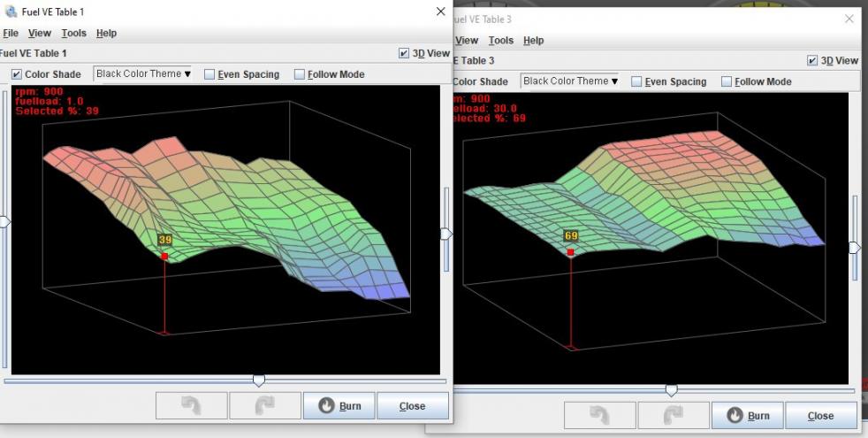Click redo arrow in Fuel VE Table 3

point(674,415)
